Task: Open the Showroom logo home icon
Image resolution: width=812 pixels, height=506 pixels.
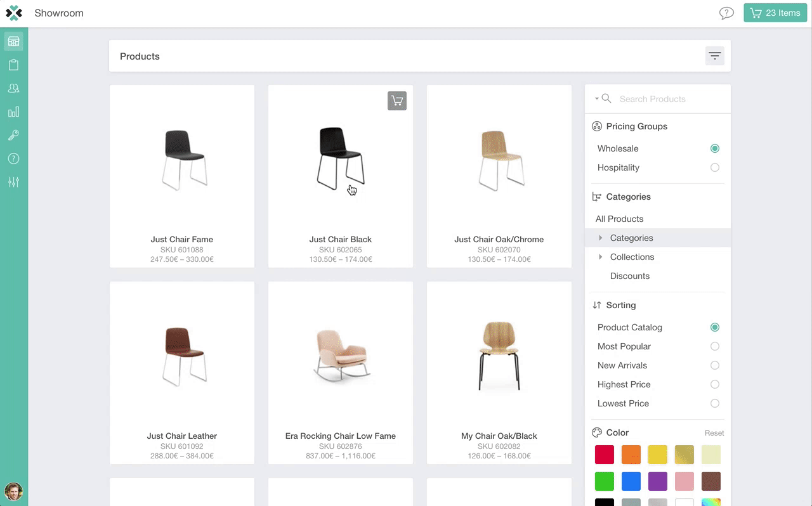Action: [14, 13]
